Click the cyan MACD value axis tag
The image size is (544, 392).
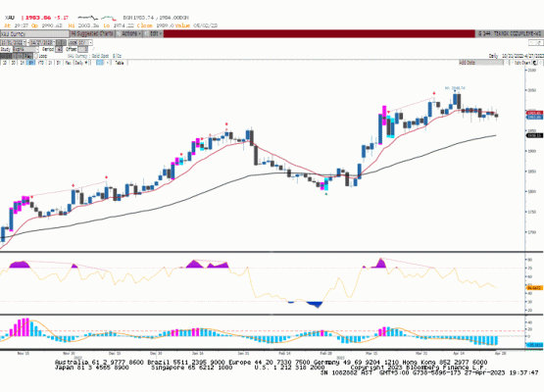534,345
